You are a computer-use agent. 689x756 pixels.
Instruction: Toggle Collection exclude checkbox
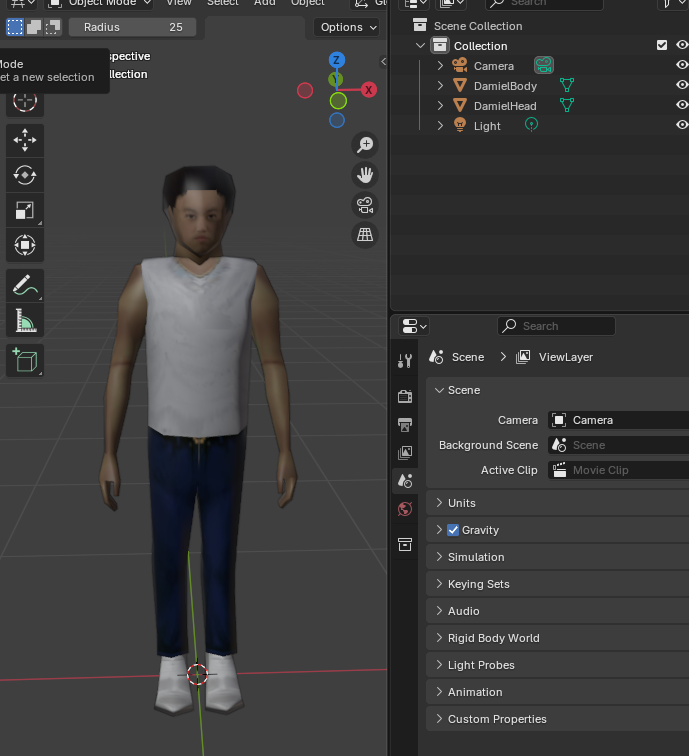pos(662,45)
